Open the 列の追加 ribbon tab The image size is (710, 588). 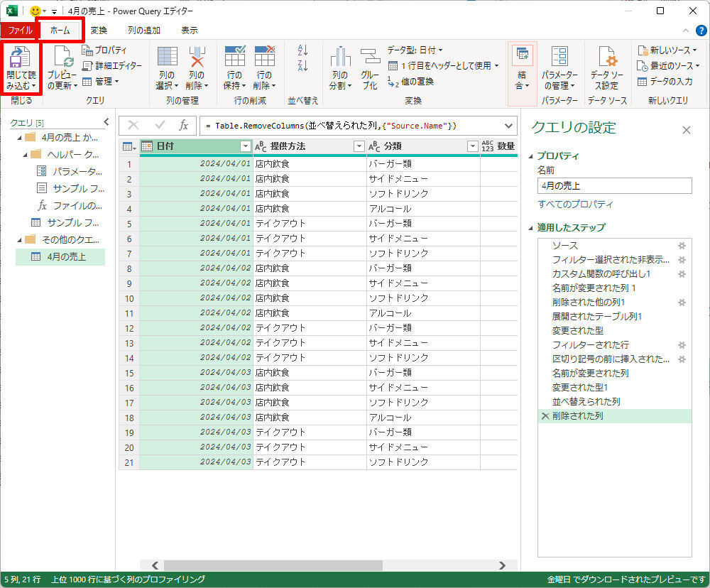pos(144,31)
